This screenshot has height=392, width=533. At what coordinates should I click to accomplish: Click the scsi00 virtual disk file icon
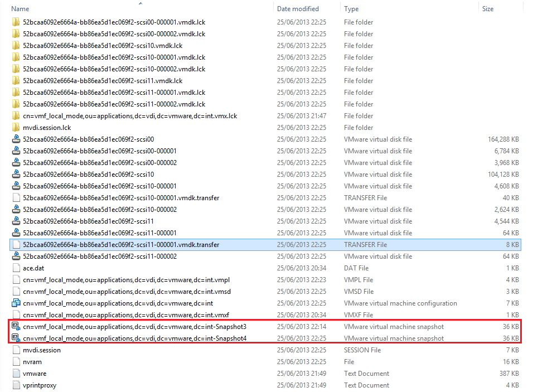point(16,139)
